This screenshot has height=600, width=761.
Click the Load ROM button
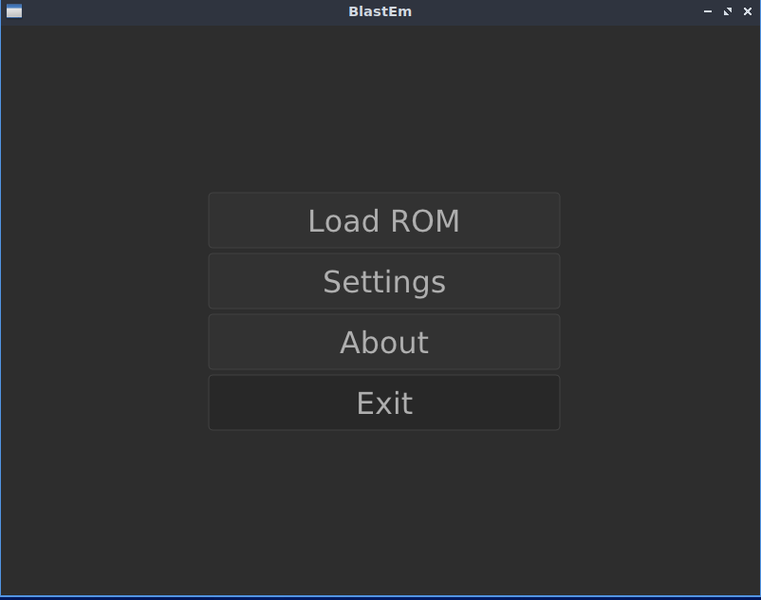(x=384, y=220)
